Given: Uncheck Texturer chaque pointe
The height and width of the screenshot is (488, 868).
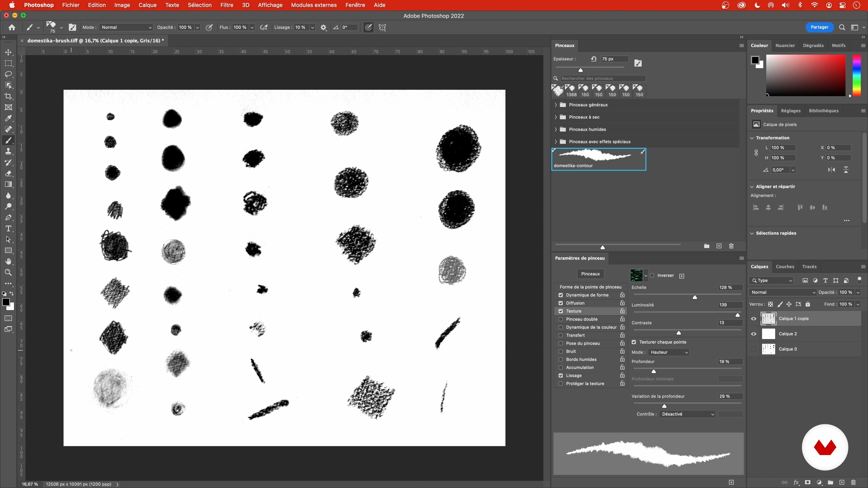Looking at the screenshot, I should click(634, 342).
